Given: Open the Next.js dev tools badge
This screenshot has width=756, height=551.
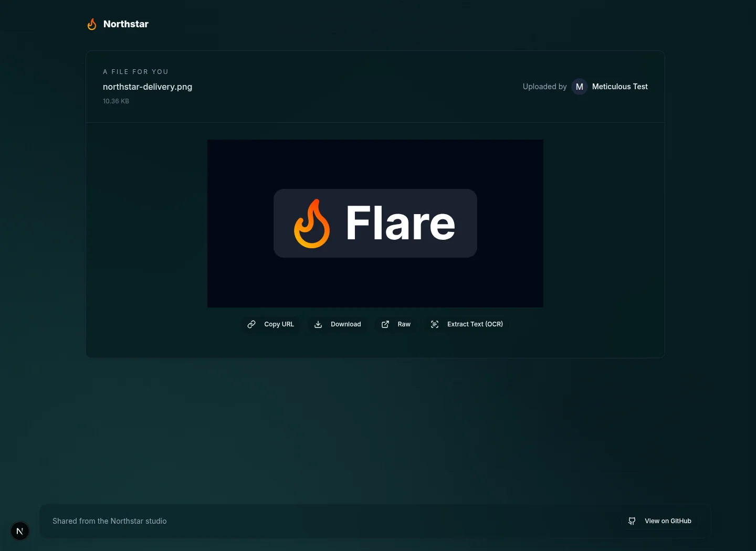Looking at the screenshot, I should tap(20, 531).
